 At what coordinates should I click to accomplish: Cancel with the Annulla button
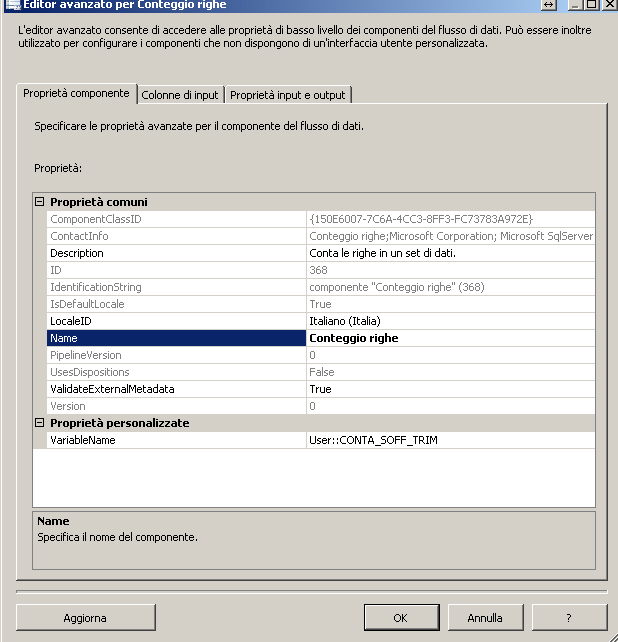[x=485, y=617]
